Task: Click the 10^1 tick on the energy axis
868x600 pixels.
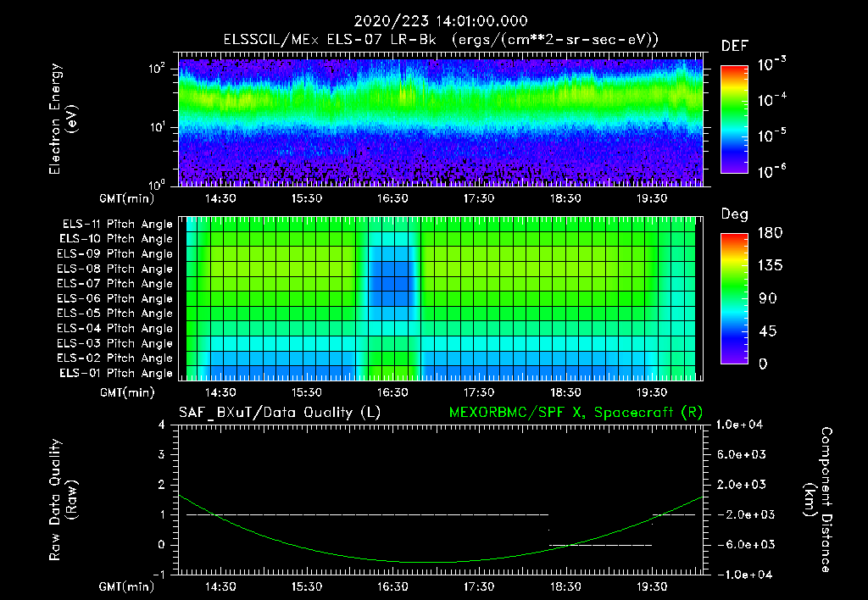Action: (157, 127)
